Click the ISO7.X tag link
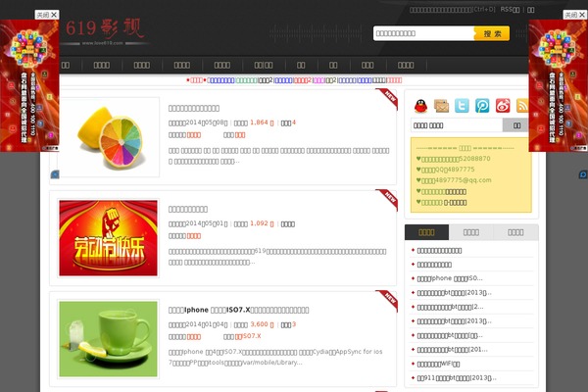The width and height of the screenshot is (588, 392). [248, 336]
